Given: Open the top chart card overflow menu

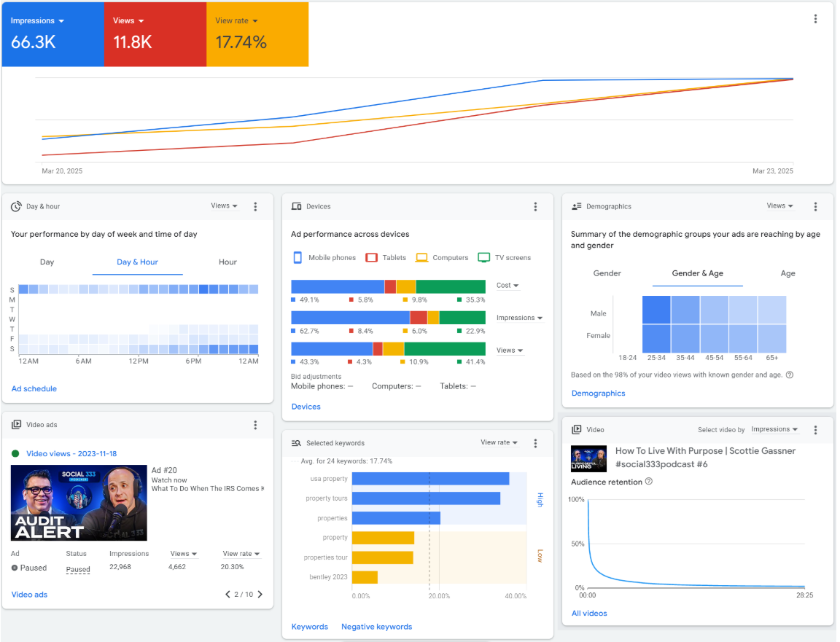Looking at the screenshot, I should pyautogui.click(x=815, y=19).
